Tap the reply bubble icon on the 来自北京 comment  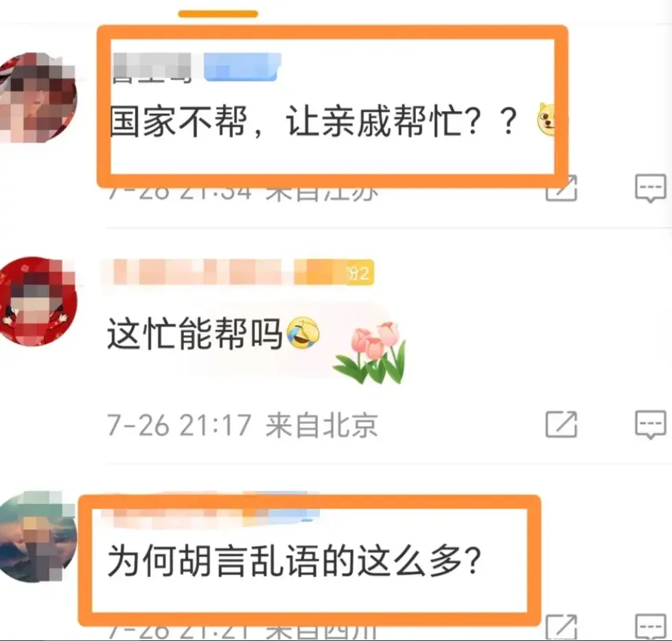[650, 425]
